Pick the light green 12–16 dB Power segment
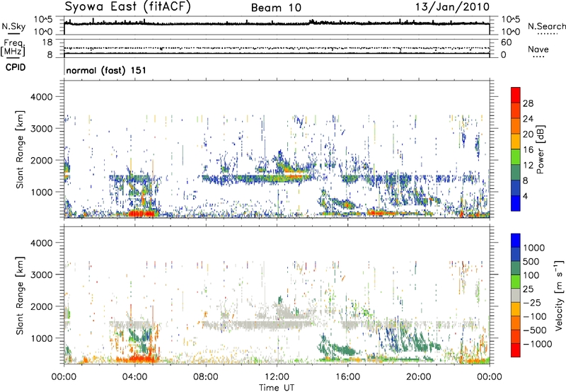The height and width of the screenshot is (392, 566). [x=516, y=157]
